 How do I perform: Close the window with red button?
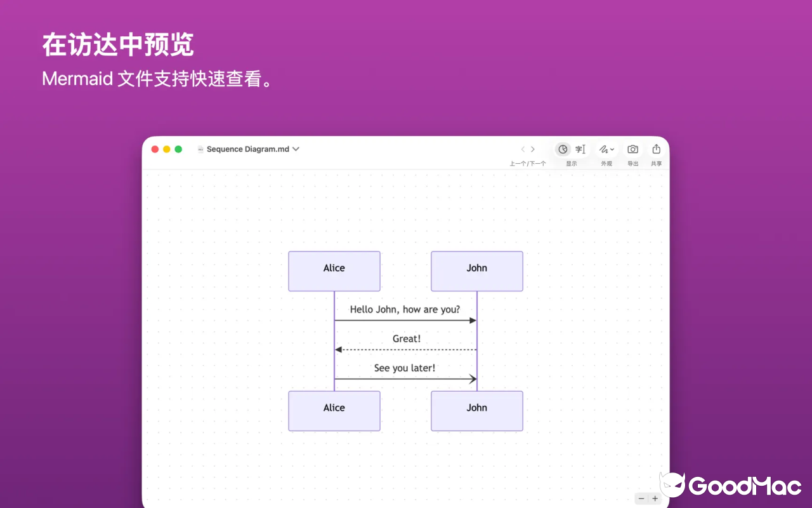[x=155, y=149]
